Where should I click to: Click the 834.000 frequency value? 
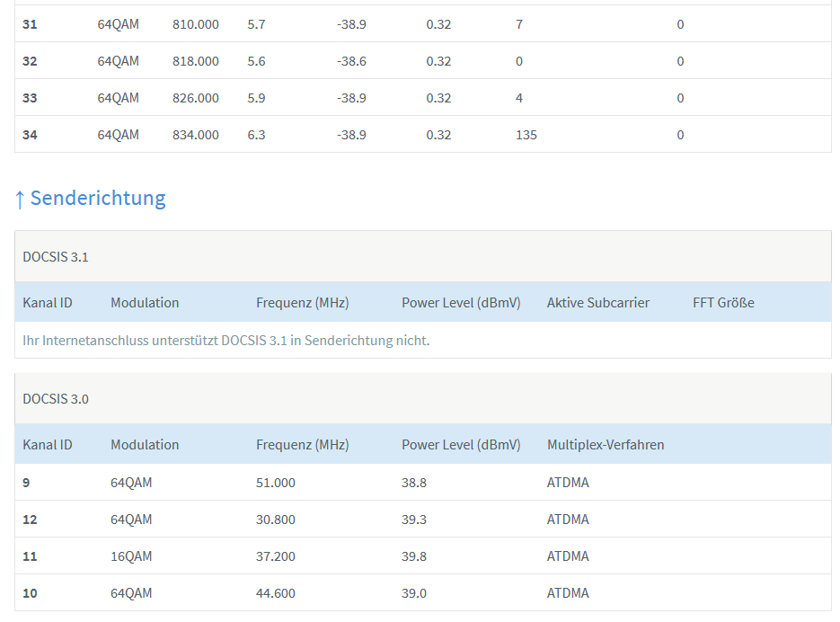tap(195, 135)
